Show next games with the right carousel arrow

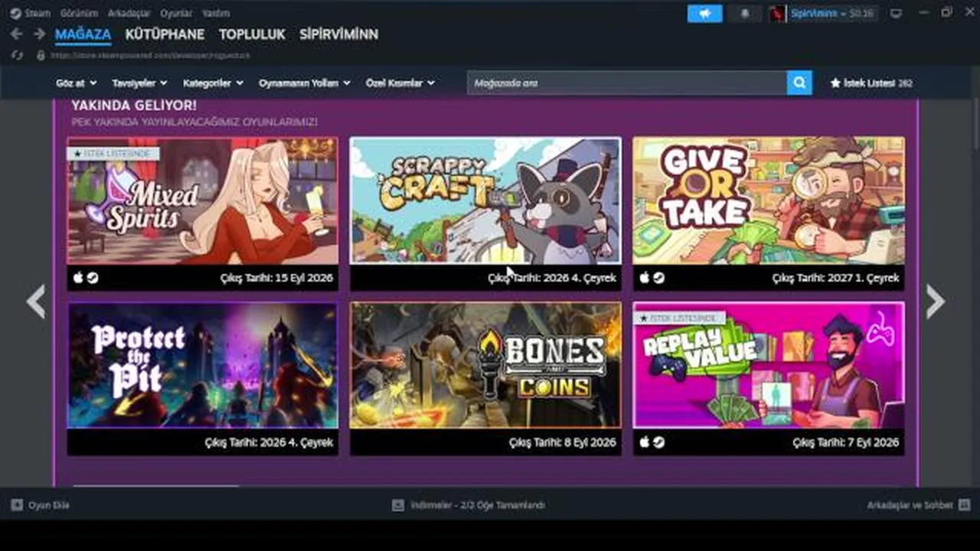pyautogui.click(x=935, y=302)
